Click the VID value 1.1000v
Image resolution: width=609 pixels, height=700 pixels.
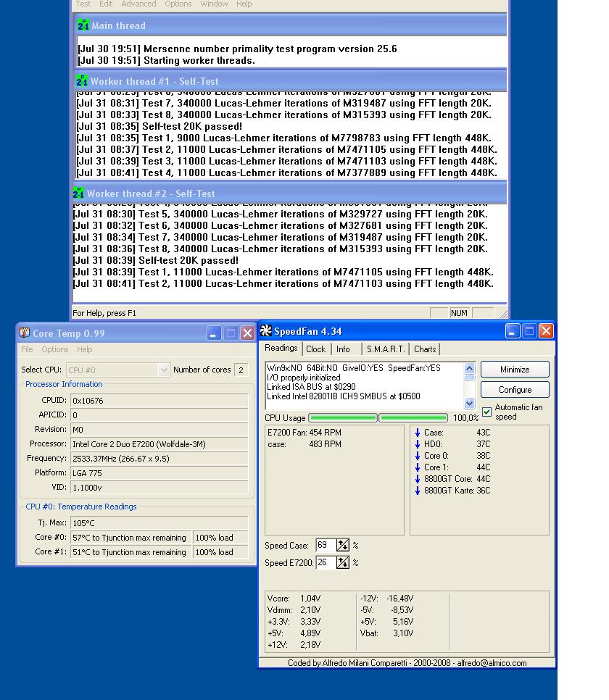(x=159, y=488)
